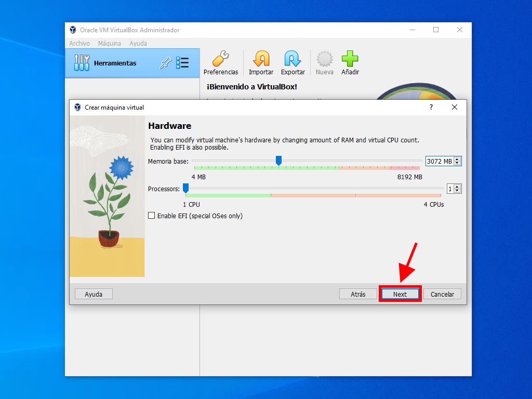Open the Archivo menu
Image resolution: width=532 pixels, height=399 pixels.
pyautogui.click(x=79, y=44)
